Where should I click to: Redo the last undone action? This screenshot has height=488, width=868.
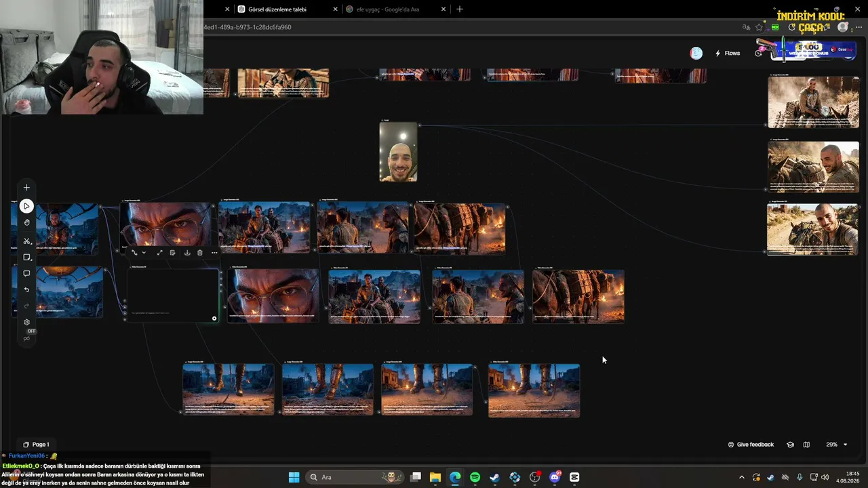tap(26, 306)
